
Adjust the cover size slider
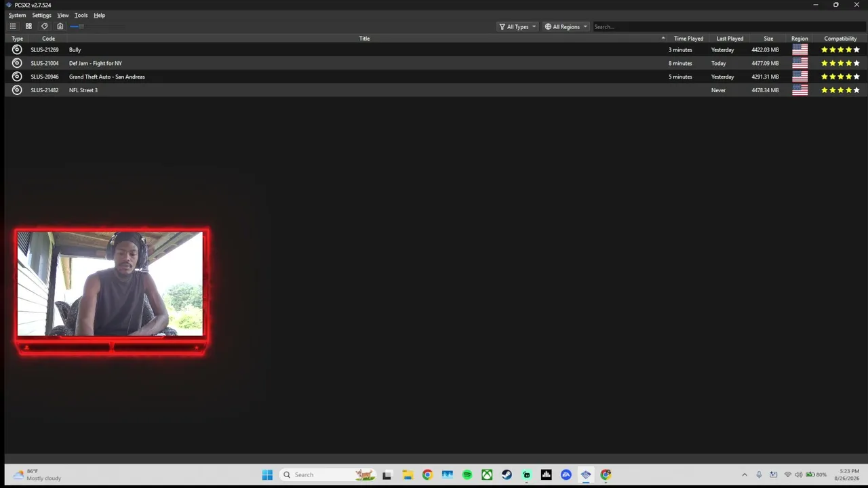[x=96, y=26]
